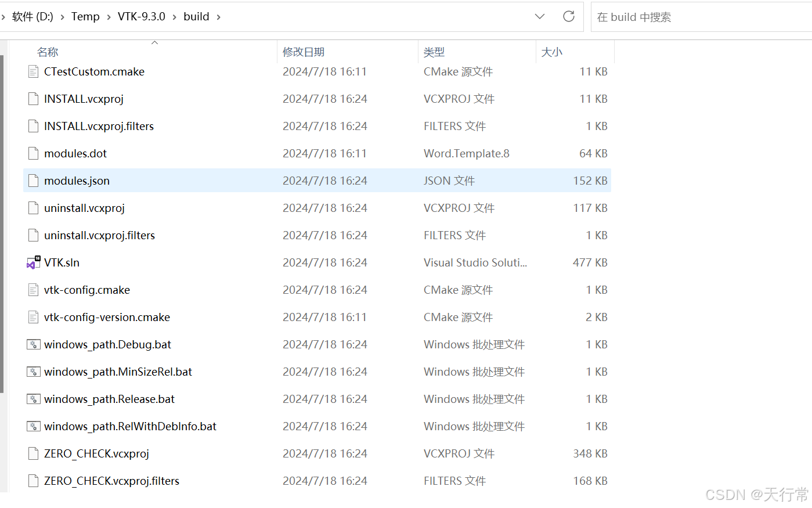Screen dimensions: 812x508
Task: Click the INSTALL.vcxproj file icon
Action: coord(34,99)
